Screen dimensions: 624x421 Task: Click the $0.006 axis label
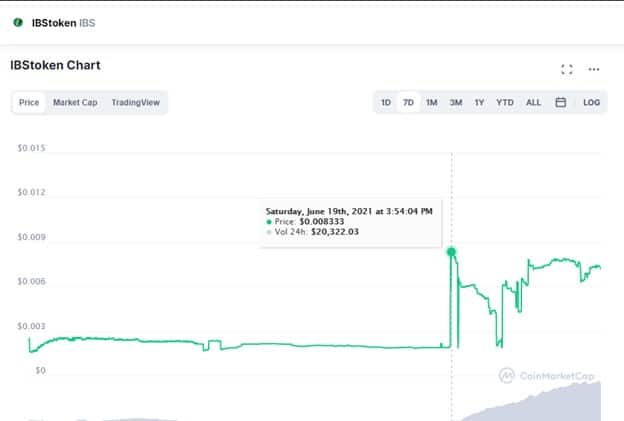click(31, 281)
